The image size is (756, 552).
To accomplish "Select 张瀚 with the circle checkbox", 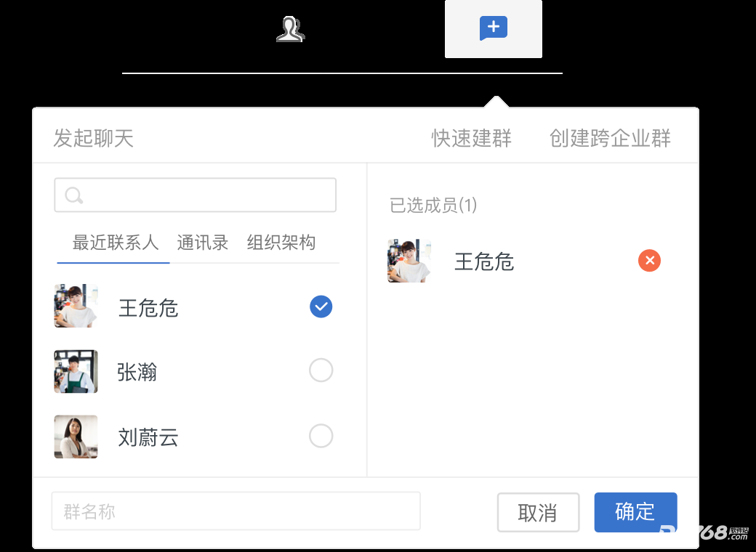I will (x=321, y=370).
